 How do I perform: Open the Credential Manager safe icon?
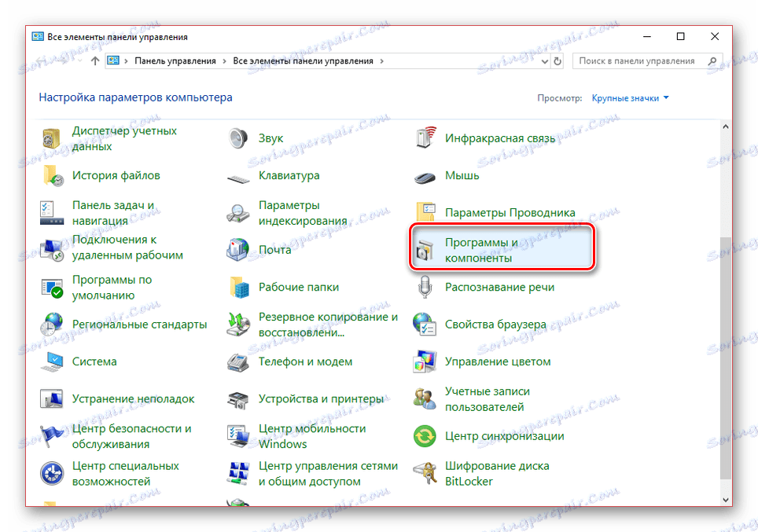point(51,138)
